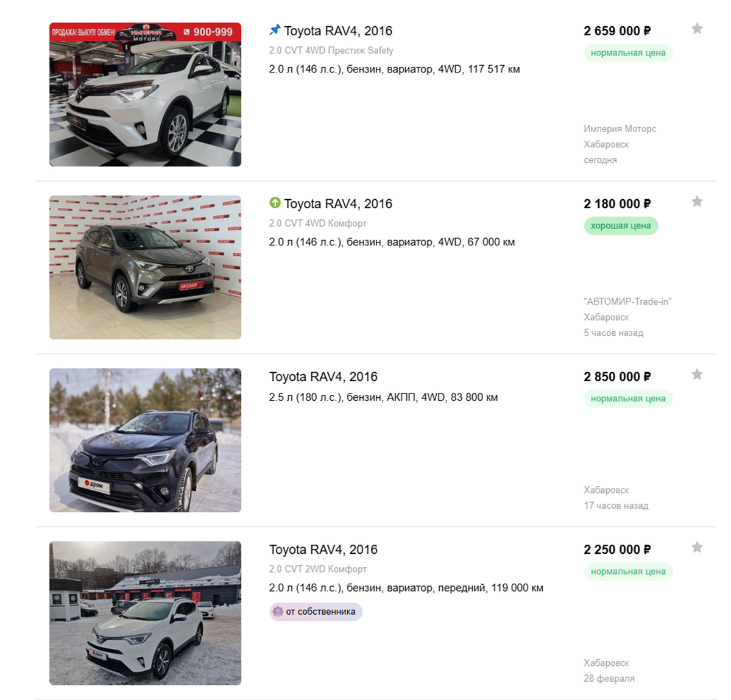The height and width of the screenshot is (700, 731).
Task: Open the white RAV4 showroom photo
Action: pyautogui.click(x=145, y=94)
